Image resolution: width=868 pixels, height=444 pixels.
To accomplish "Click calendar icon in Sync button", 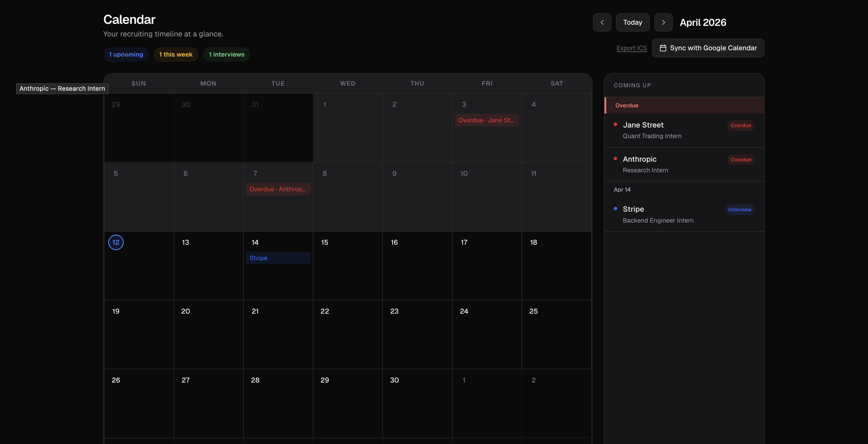I will click(662, 48).
